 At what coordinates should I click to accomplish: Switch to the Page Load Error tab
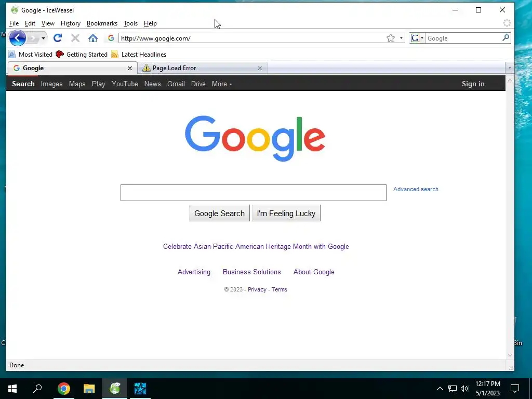pyautogui.click(x=203, y=68)
